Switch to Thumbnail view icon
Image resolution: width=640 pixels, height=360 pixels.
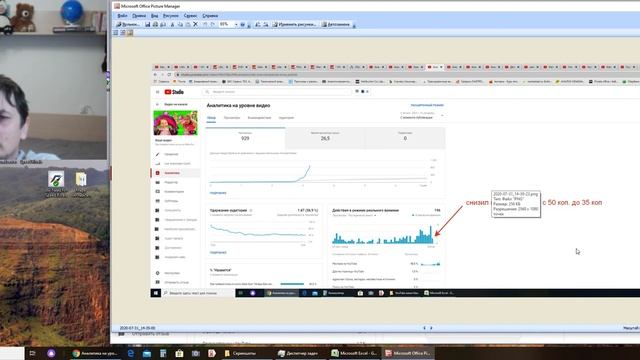(116, 33)
